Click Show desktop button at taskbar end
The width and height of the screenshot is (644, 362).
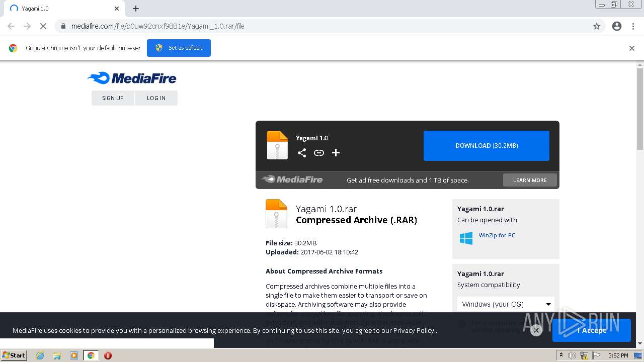pyautogui.click(x=638, y=355)
